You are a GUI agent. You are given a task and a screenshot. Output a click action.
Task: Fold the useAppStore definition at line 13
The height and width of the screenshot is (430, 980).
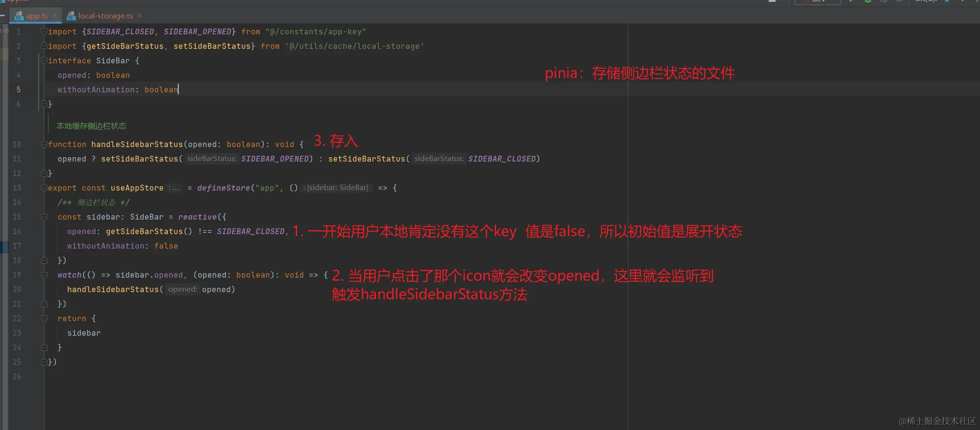44,188
